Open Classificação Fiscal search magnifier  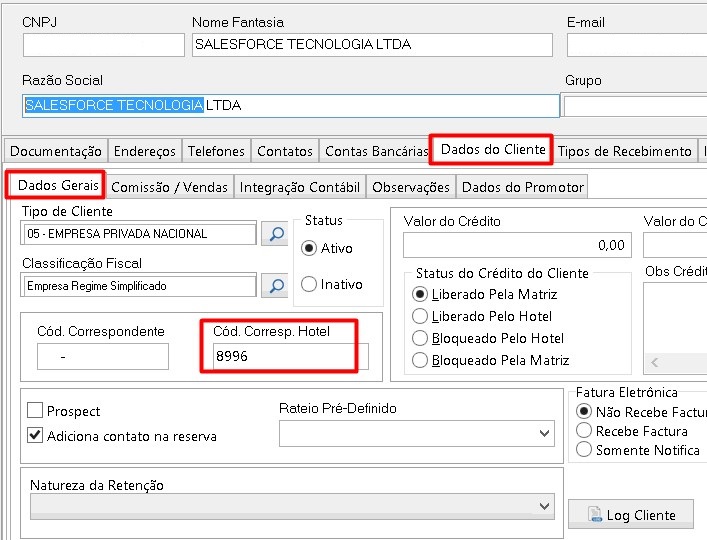(275, 285)
